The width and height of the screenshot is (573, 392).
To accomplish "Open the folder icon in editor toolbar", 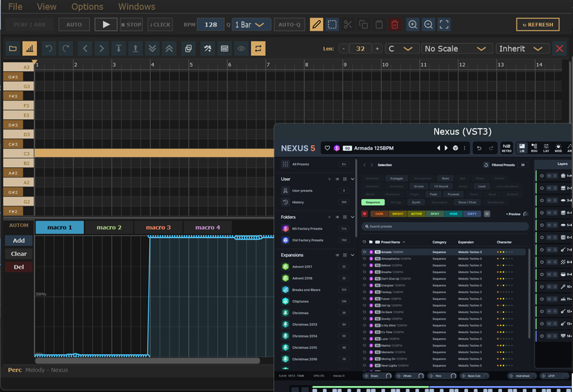I will pos(13,49).
